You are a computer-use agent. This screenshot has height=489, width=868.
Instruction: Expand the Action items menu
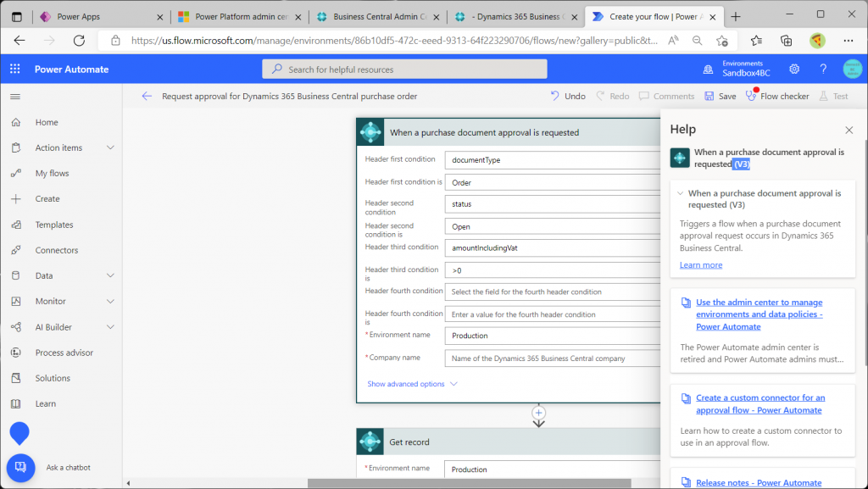tap(111, 147)
